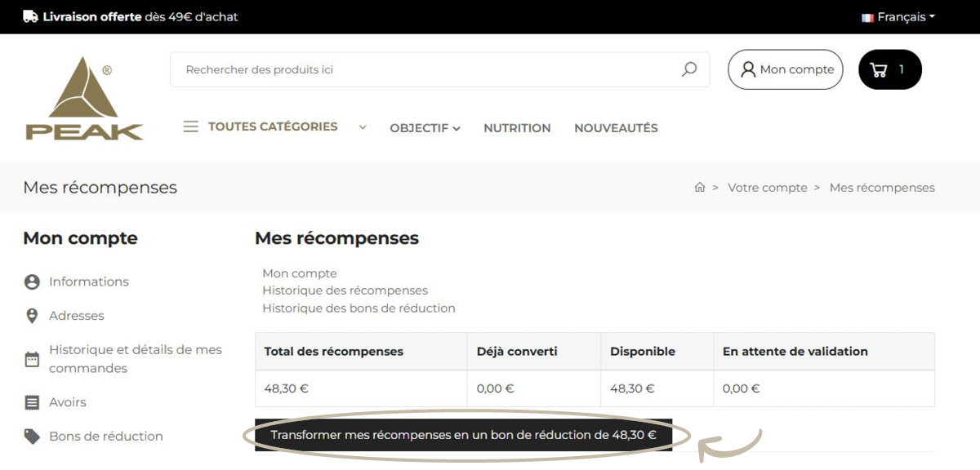
Task: Open Historique des bons de réduction link
Action: [x=359, y=308]
